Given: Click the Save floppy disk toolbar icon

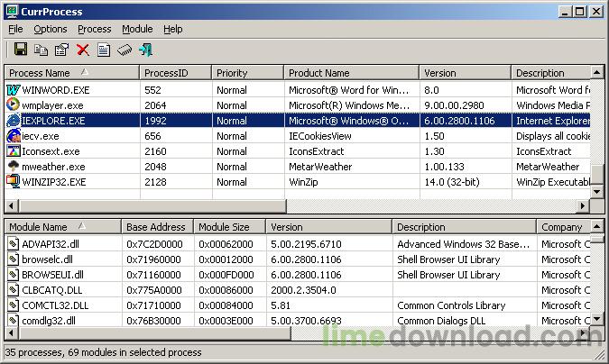Looking at the screenshot, I should (20, 50).
